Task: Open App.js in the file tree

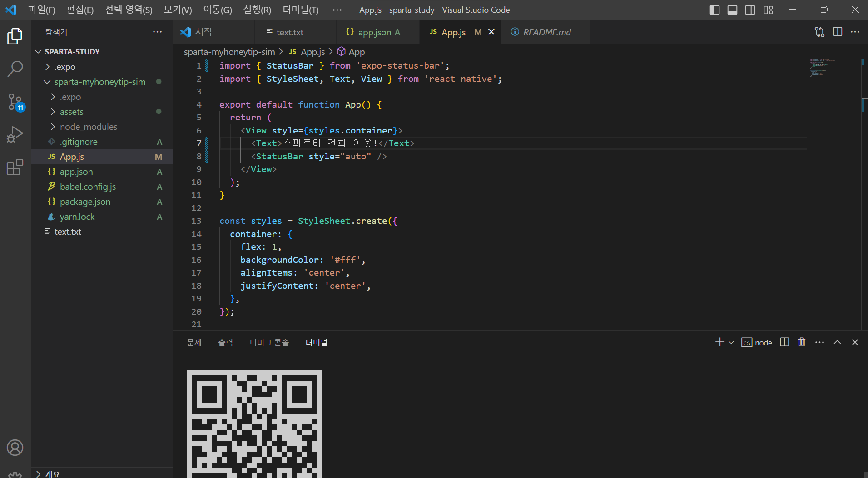Action: (102, 157)
